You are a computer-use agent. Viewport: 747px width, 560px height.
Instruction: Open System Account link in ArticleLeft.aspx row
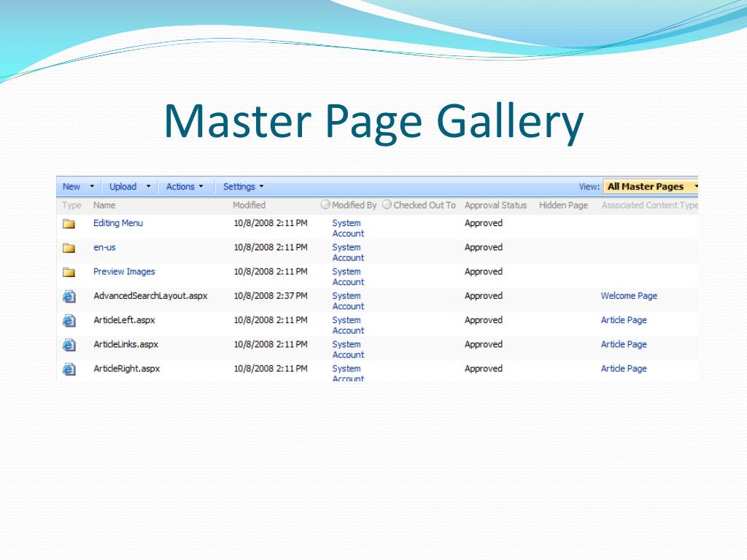click(348, 325)
